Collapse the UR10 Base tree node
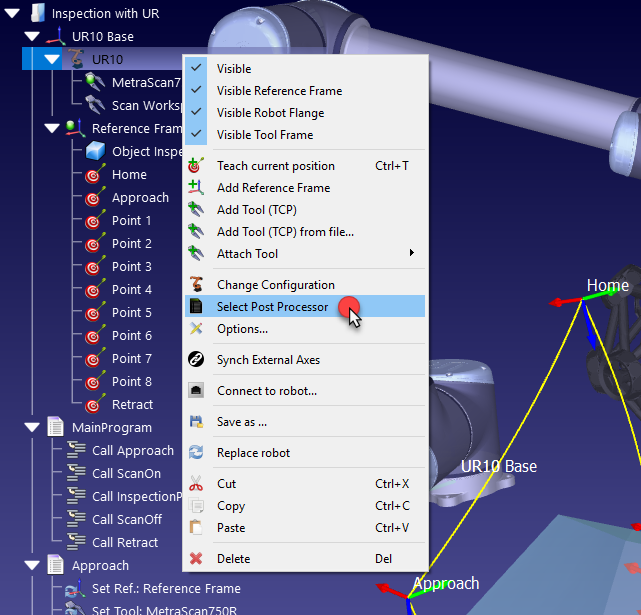This screenshot has width=641, height=615. pyautogui.click(x=31, y=37)
